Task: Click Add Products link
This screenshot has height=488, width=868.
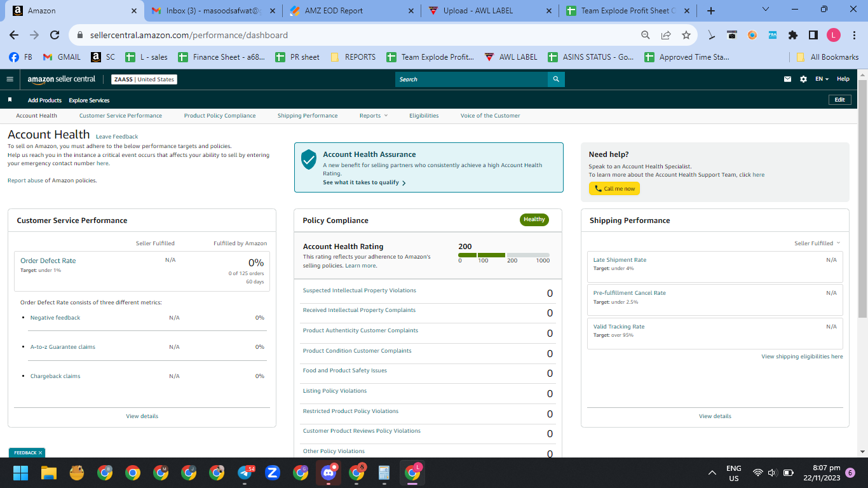Action: point(44,100)
